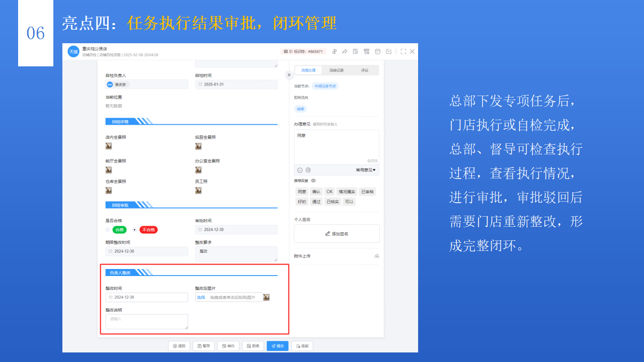Click the link icon next to the ID number
The height and width of the screenshot is (362, 644).
click(x=335, y=51)
